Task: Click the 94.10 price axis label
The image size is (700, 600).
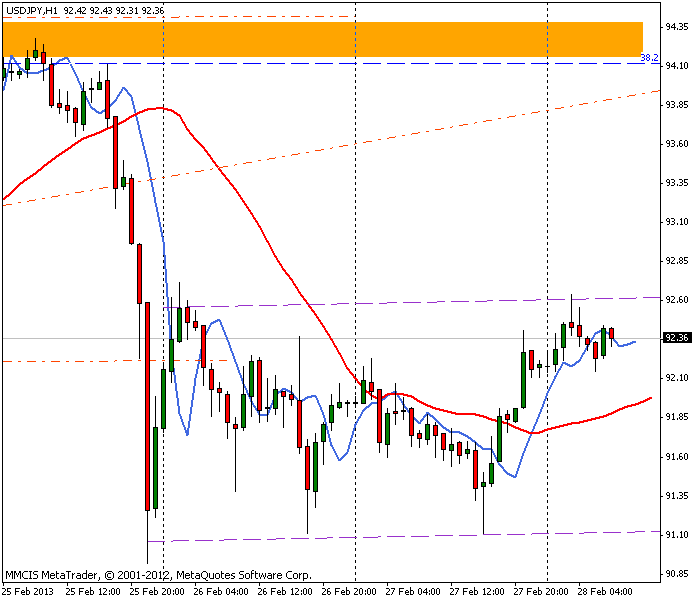Action: click(x=676, y=66)
